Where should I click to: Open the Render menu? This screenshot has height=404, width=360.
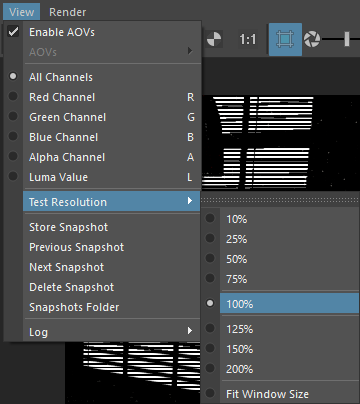[x=67, y=12]
